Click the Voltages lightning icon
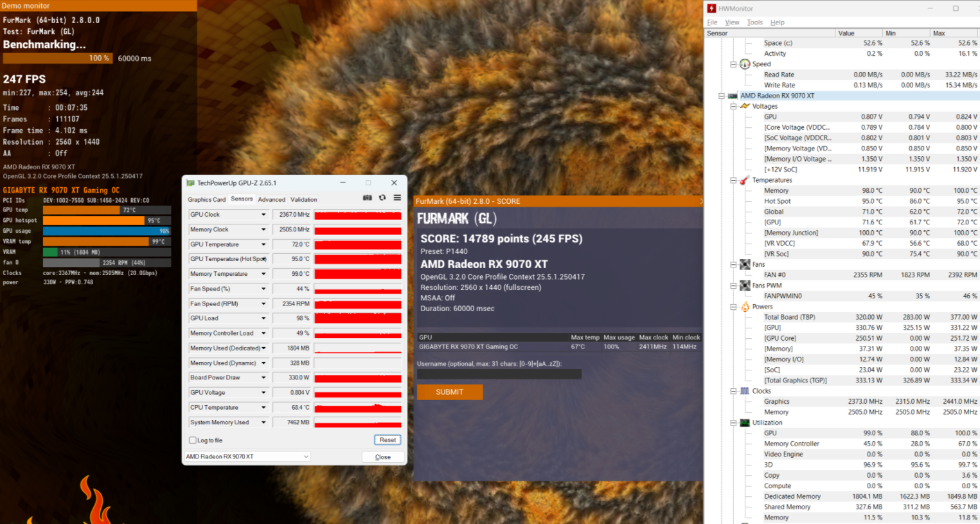Image resolution: width=980 pixels, height=524 pixels. click(x=745, y=106)
